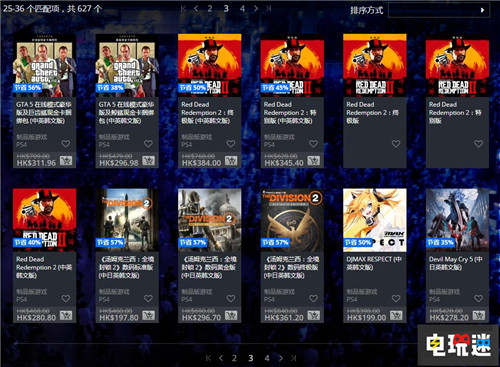Image resolution: width=500 pixels, height=367 pixels.
Task: Select page 3 in top pagination
Action: [226, 9]
